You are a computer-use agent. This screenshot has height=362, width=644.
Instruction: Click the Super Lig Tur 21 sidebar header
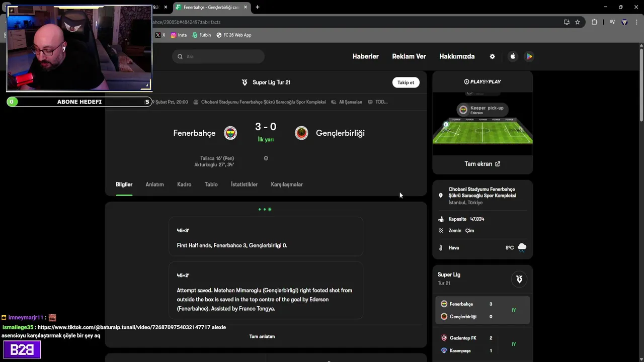482,279
